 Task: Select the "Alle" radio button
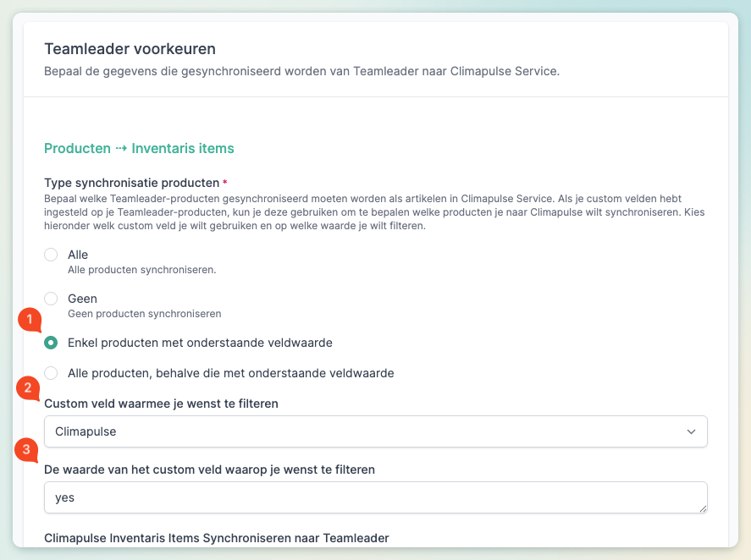(x=51, y=255)
